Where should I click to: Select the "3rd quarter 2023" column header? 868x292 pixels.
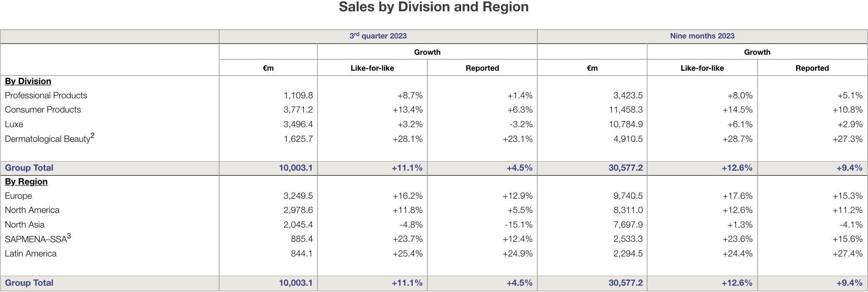(x=378, y=36)
